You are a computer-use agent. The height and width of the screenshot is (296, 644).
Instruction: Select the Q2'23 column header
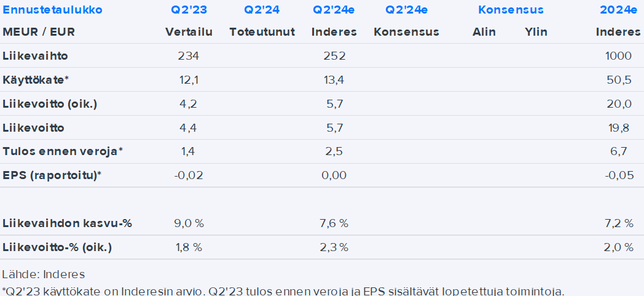pyautogui.click(x=189, y=10)
